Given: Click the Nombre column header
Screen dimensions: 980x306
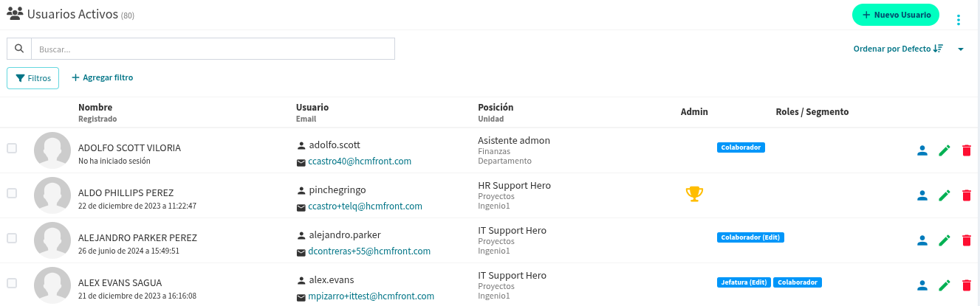Looking at the screenshot, I should pyautogui.click(x=95, y=108).
